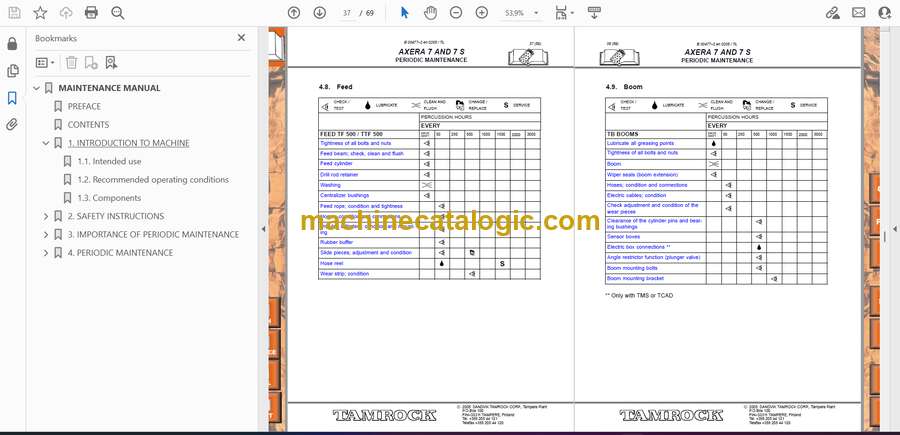Click 'Drill rod retainer' link
The height and width of the screenshot is (435, 900).
click(x=339, y=174)
